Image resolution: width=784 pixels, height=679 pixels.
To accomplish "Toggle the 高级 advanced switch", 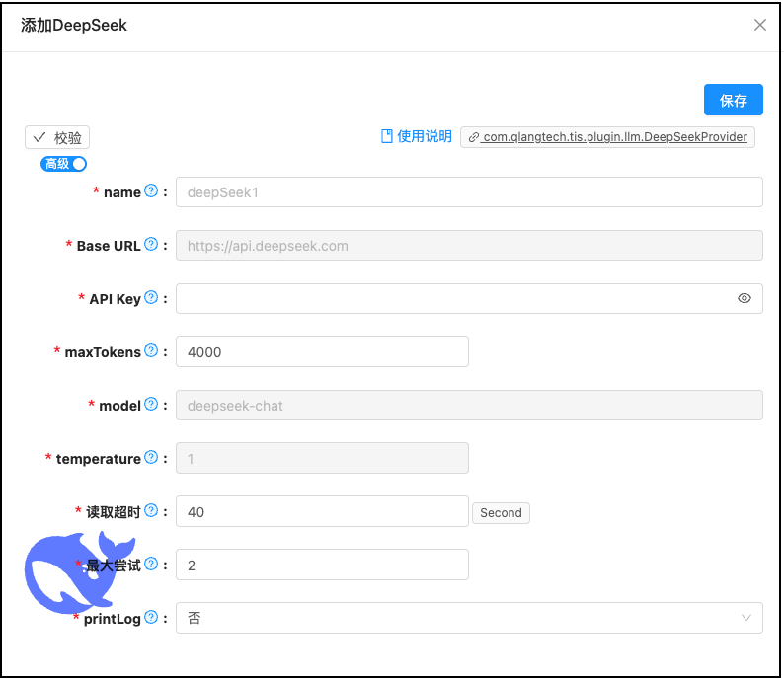I will click(x=64, y=164).
